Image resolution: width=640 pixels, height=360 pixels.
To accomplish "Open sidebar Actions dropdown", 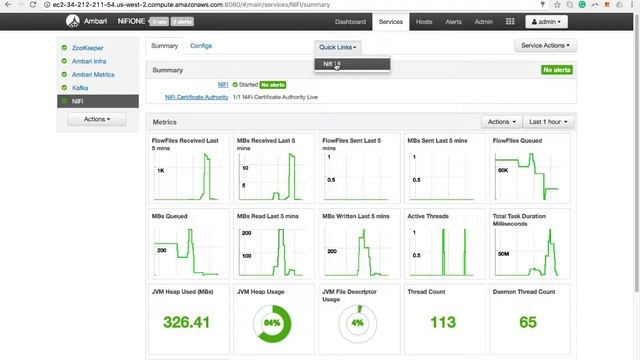I will (97, 119).
